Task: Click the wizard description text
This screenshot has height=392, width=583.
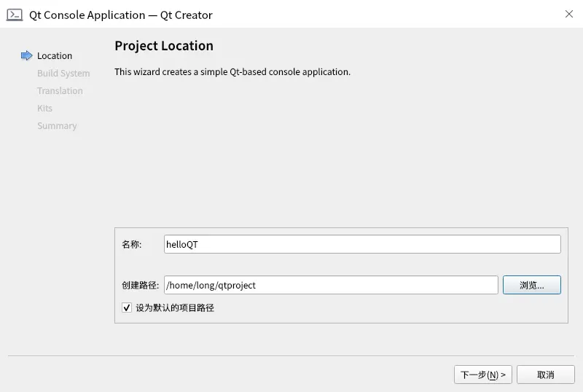Action: coord(232,72)
